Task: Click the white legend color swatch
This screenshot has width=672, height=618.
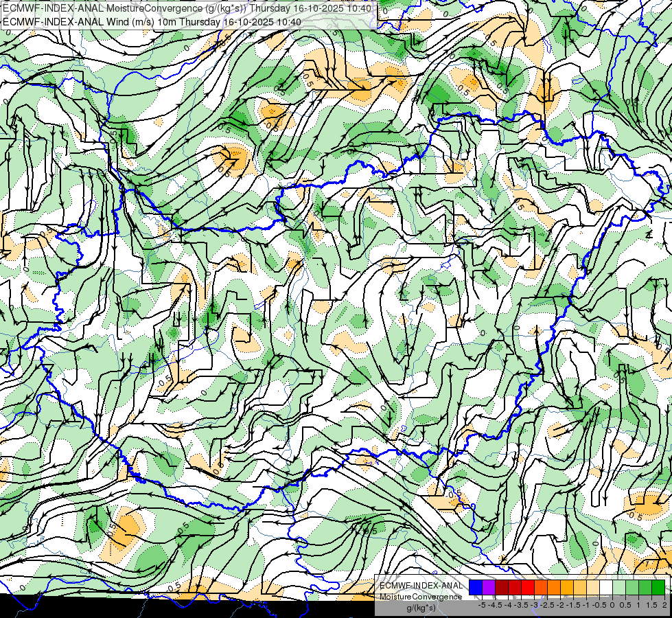Action: click(x=606, y=588)
